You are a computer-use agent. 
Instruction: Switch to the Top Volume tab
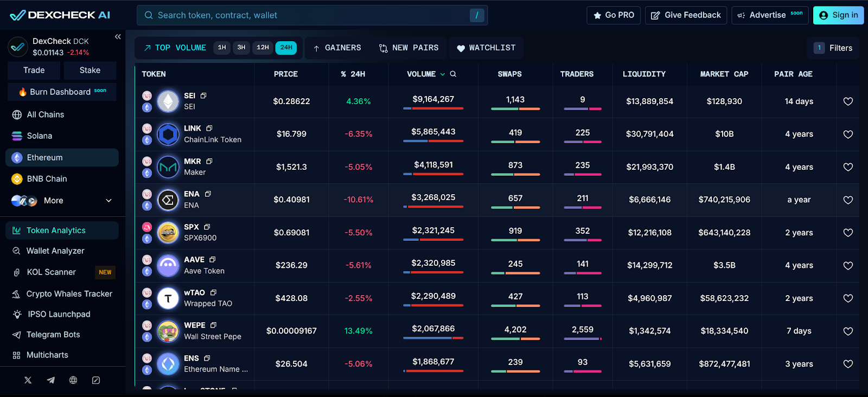coord(175,48)
